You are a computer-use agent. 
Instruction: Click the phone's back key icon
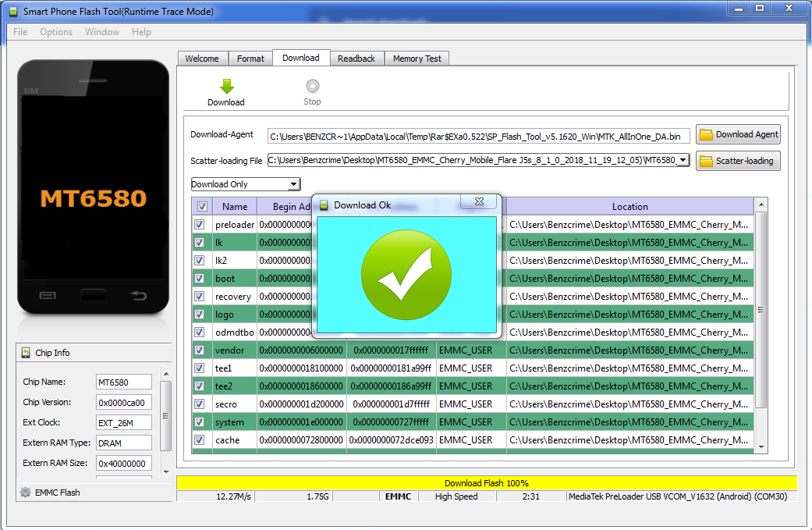coord(138,296)
